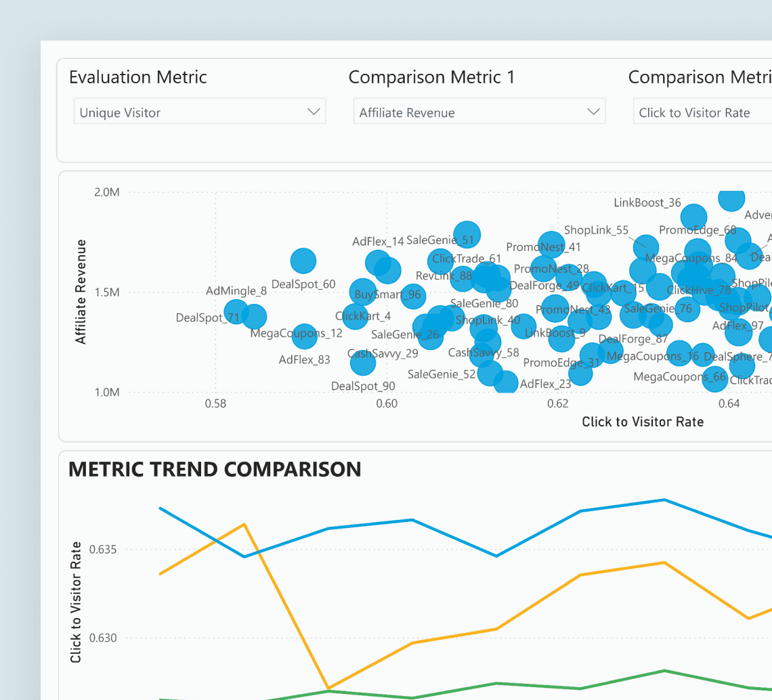Select the AdFlex_83 data label

pos(304,360)
